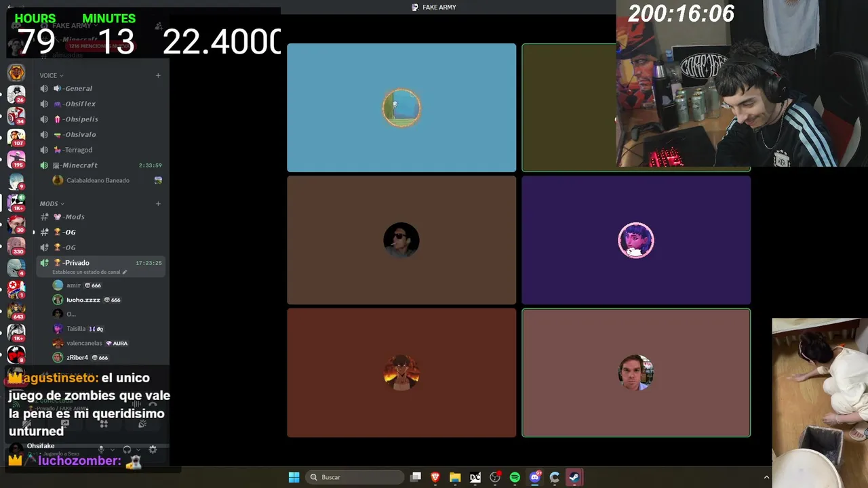Join the -Ohsivalo voice channel

100,134
